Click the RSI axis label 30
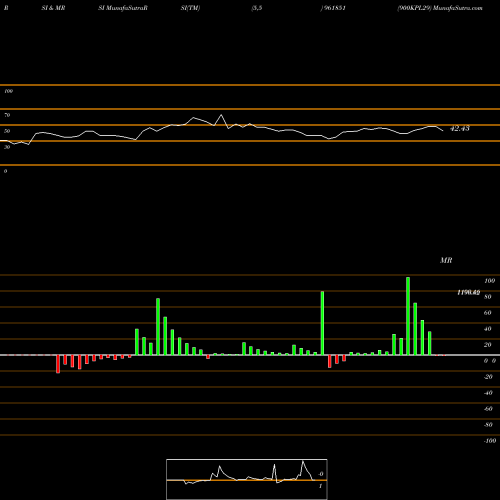Screen dimensions: 500x500 tap(7, 147)
